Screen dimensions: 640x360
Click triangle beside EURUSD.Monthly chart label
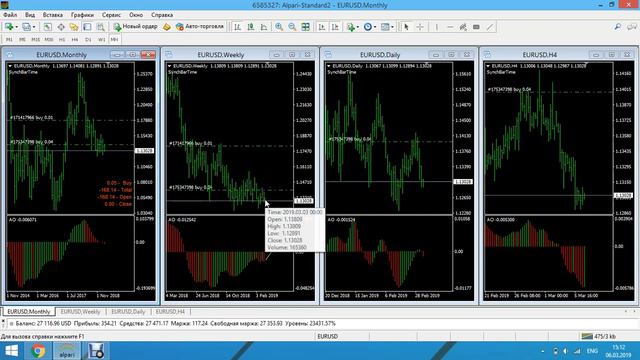pyautogui.click(x=10, y=66)
